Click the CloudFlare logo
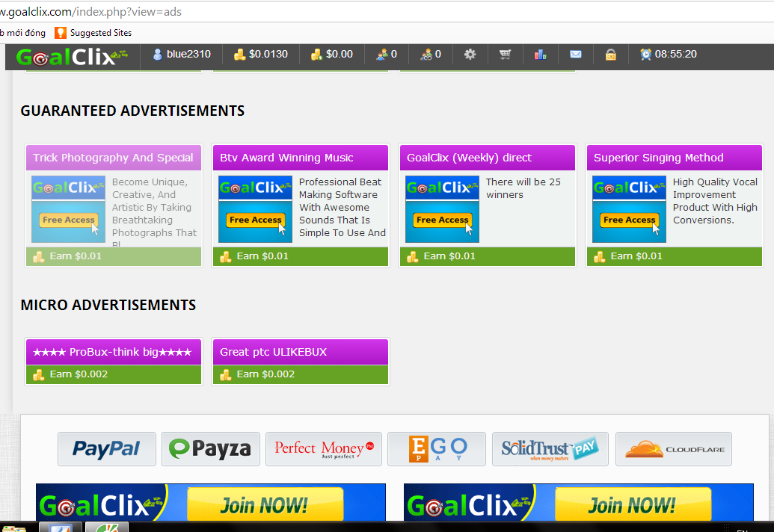This screenshot has height=532, width=774. click(x=674, y=449)
